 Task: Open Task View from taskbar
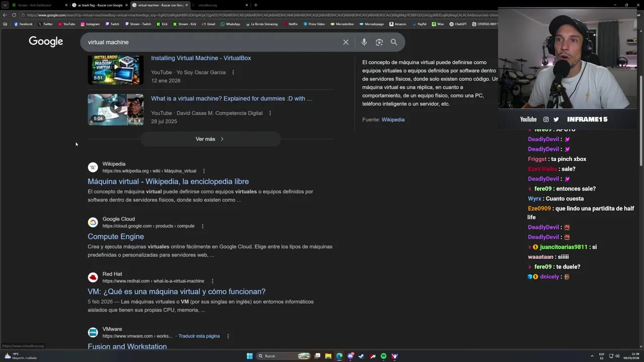[x=317, y=356]
